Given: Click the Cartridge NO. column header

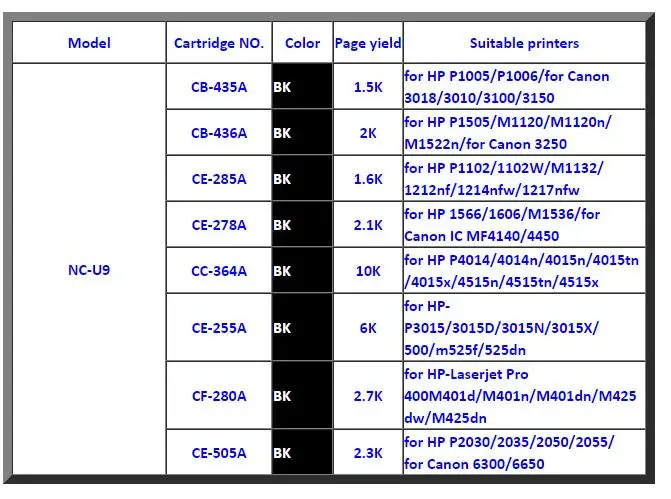Looking at the screenshot, I should click(x=219, y=43).
